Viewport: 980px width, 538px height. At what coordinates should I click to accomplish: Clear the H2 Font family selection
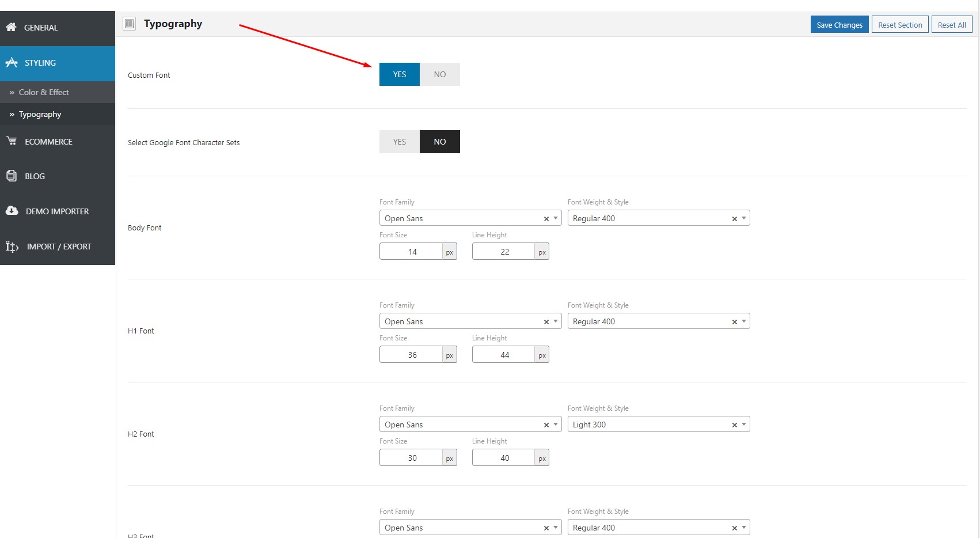click(546, 425)
